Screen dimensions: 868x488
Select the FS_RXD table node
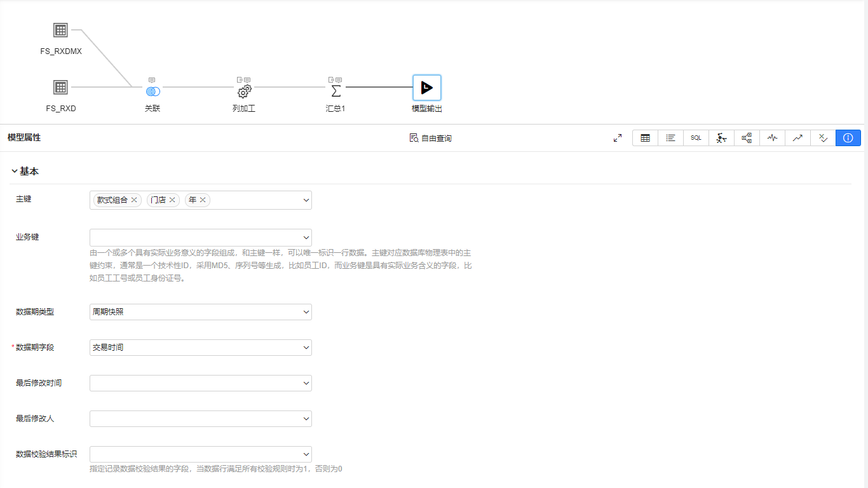click(x=60, y=87)
